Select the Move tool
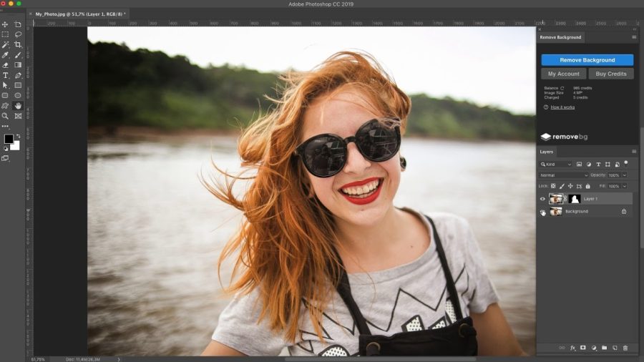The image size is (644, 362). pos(5,24)
